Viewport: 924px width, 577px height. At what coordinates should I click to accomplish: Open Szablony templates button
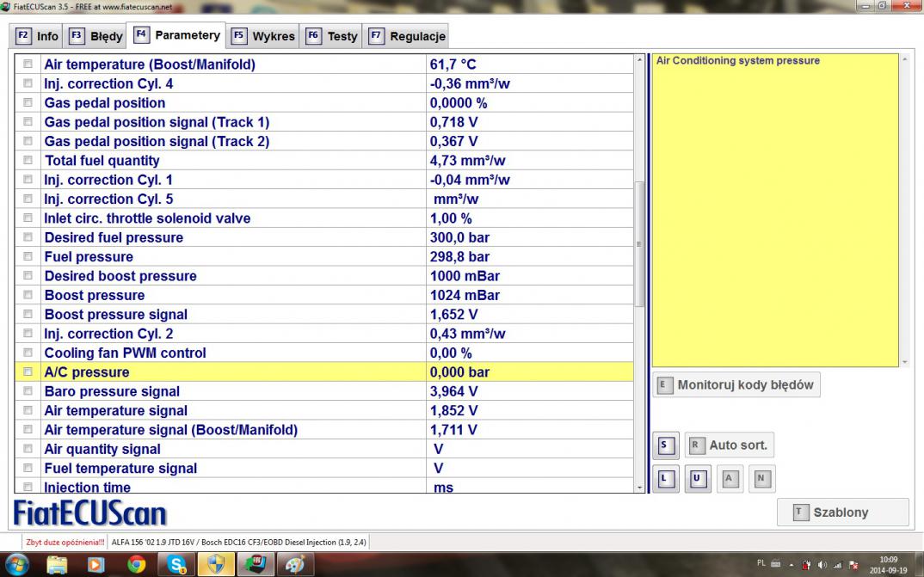pyautogui.click(x=842, y=513)
